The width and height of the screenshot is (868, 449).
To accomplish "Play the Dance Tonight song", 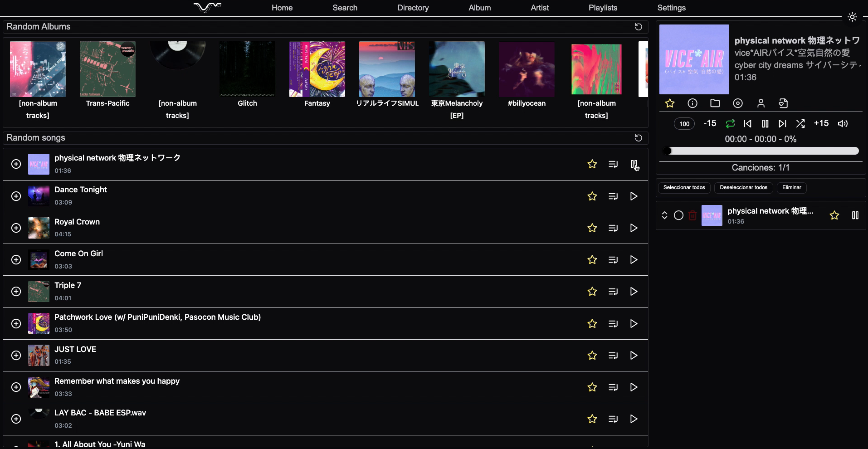I will (634, 196).
